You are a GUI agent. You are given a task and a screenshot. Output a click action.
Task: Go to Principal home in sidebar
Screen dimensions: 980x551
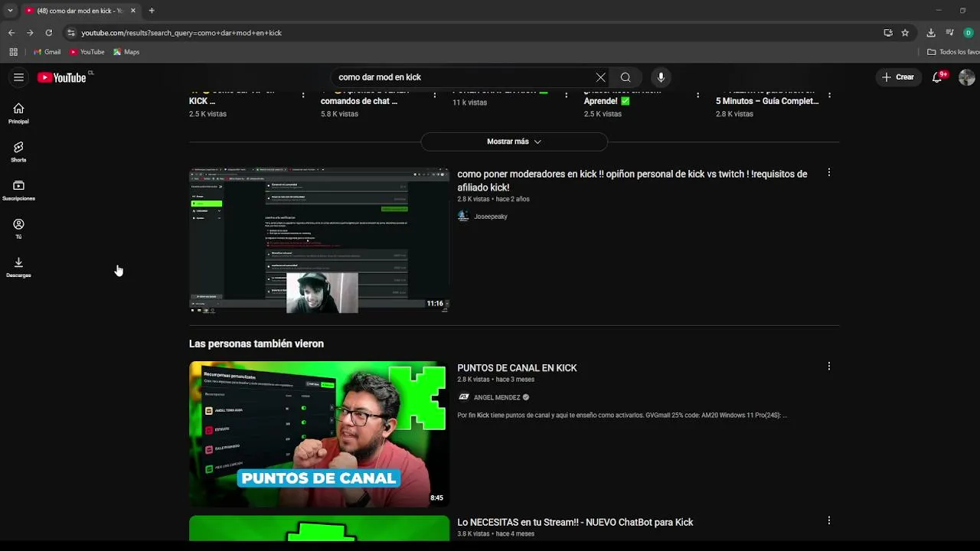click(18, 113)
